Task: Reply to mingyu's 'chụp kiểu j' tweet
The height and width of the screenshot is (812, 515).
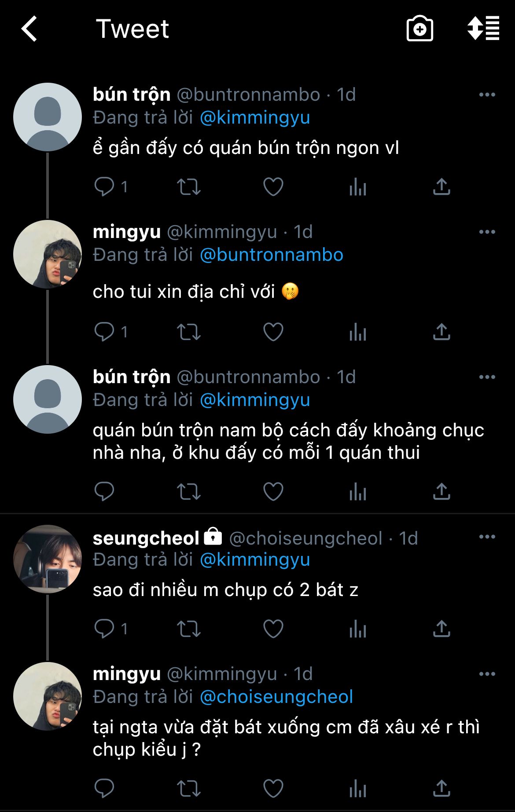Action: point(104,788)
